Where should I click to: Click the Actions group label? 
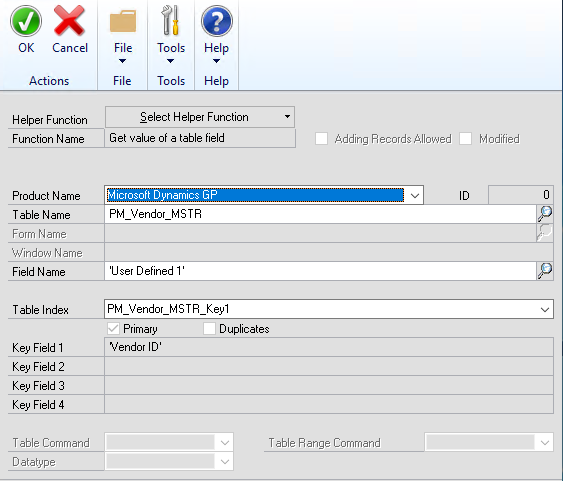49,81
